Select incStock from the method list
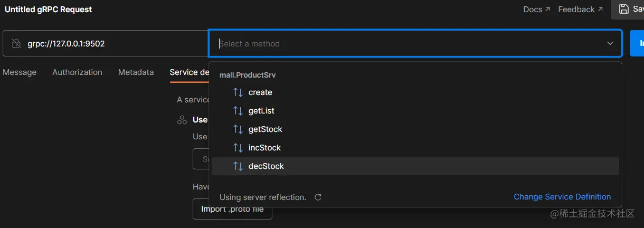Image resolution: width=644 pixels, height=228 pixels. tap(264, 148)
